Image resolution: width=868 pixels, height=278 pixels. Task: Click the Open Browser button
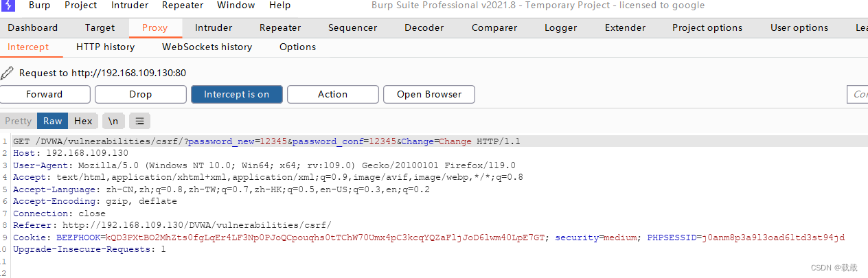(429, 94)
